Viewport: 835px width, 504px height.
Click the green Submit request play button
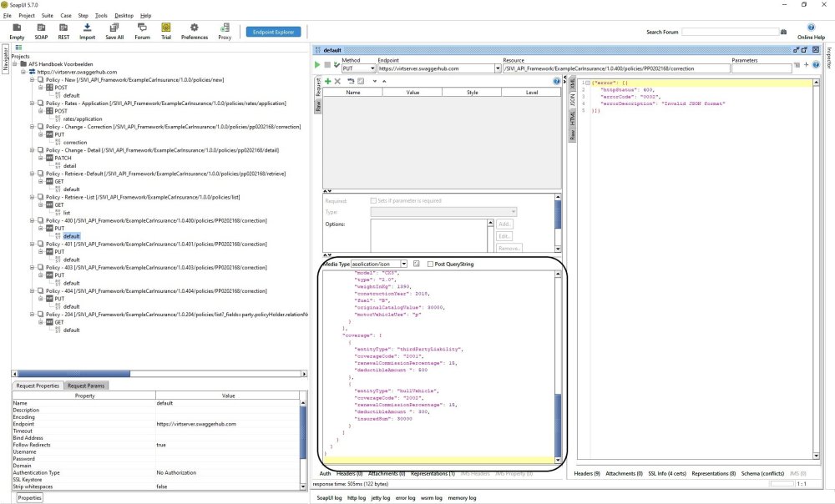click(x=317, y=64)
